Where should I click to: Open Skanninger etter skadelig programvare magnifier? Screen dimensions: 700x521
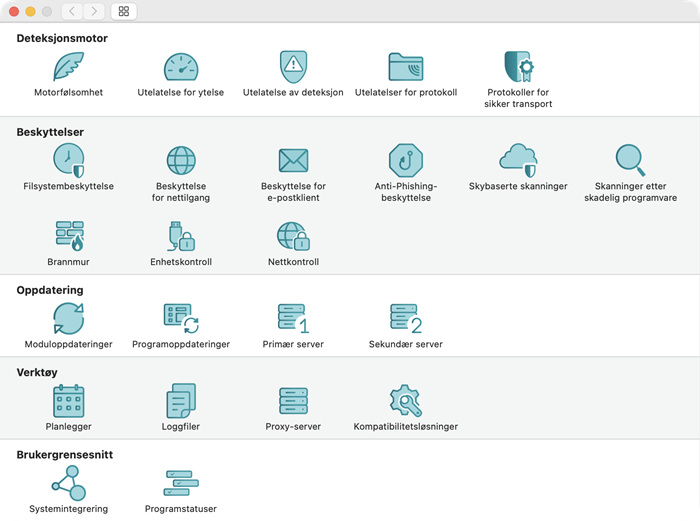630,160
